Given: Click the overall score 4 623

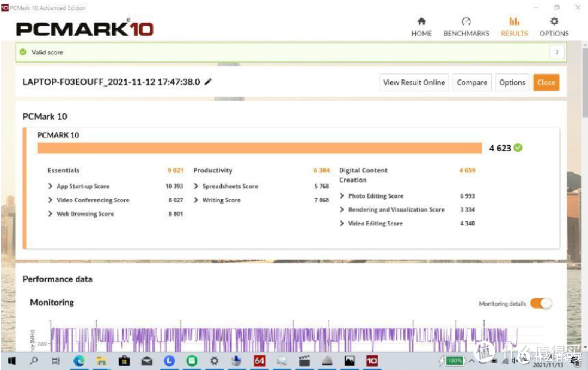Looking at the screenshot, I should coord(500,148).
